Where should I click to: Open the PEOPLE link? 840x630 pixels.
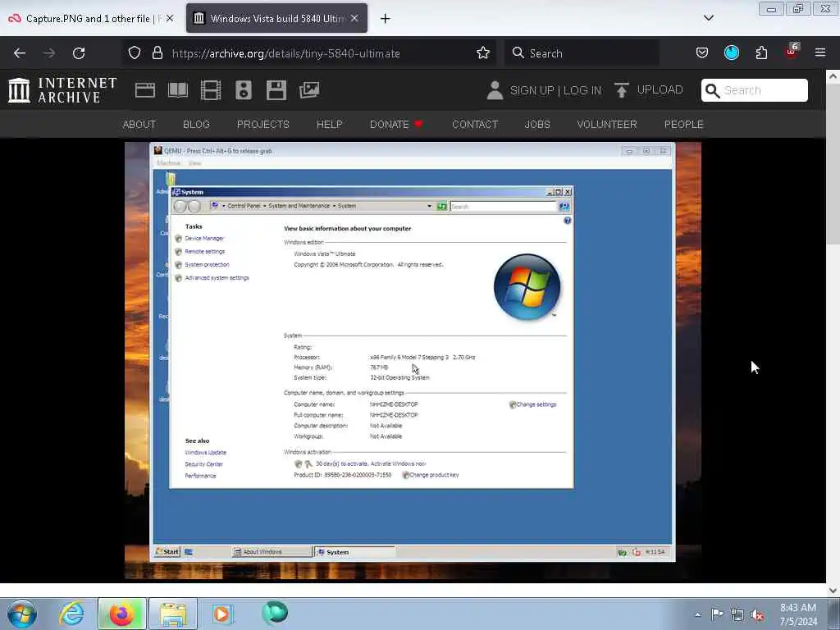coord(684,125)
